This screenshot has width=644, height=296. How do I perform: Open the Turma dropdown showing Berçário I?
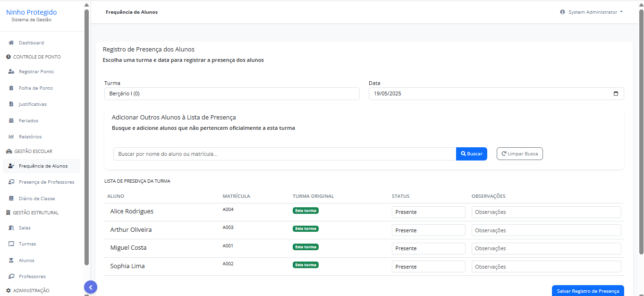tap(232, 93)
